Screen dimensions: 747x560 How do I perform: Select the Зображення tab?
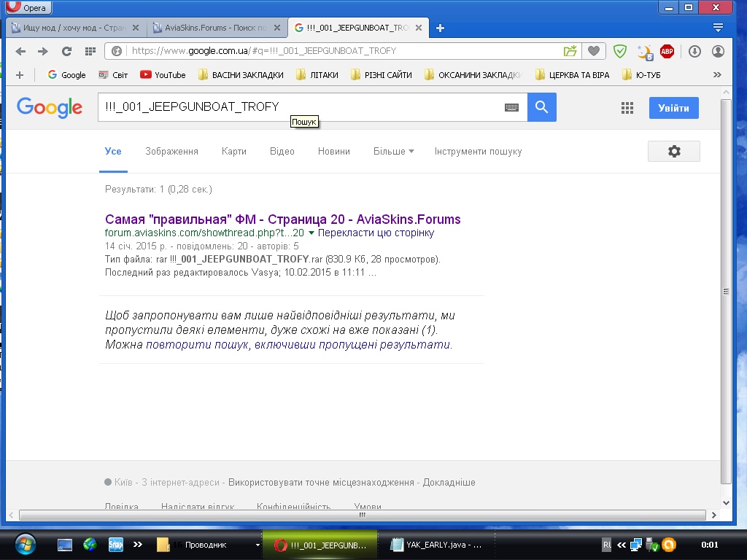(x=171, y=152)
